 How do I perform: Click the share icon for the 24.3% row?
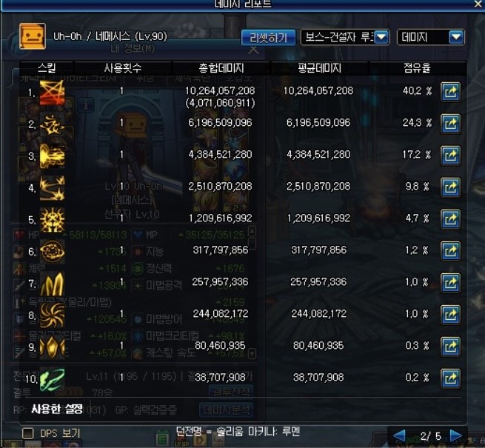click(450, 124)
